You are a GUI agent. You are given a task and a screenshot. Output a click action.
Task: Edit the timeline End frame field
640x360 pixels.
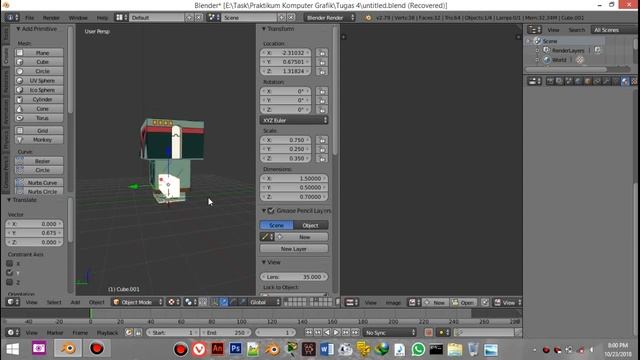tap(226, 333)
